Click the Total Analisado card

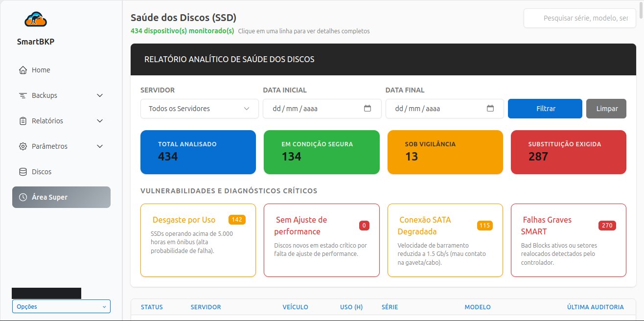pyautogui.click(x=198, y=152)
